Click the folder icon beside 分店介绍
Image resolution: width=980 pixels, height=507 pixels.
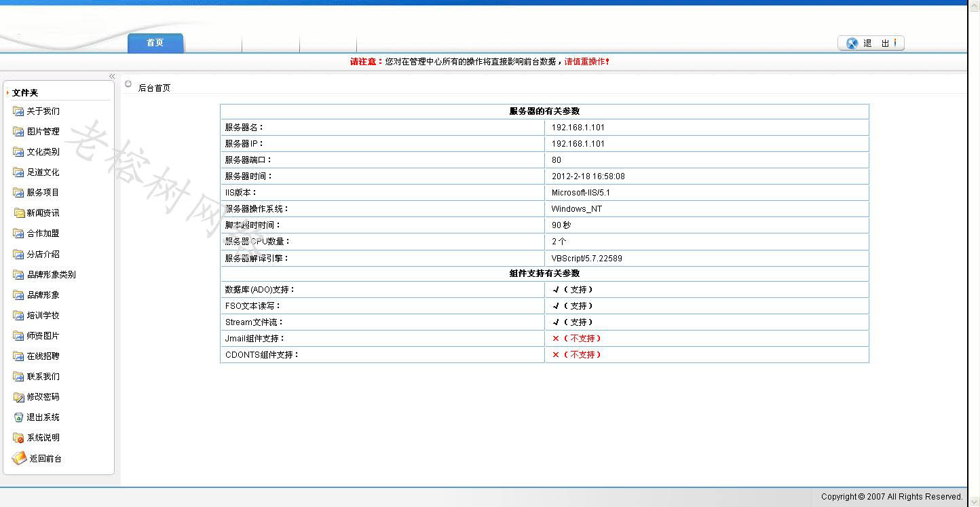pyautogui.click(x=18, y=255)
